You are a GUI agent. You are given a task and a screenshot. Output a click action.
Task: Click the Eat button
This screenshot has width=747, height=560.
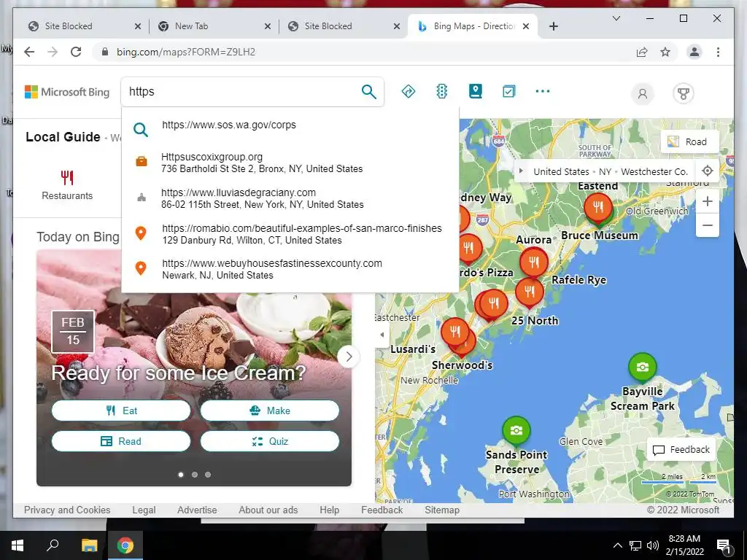[121, 411]
